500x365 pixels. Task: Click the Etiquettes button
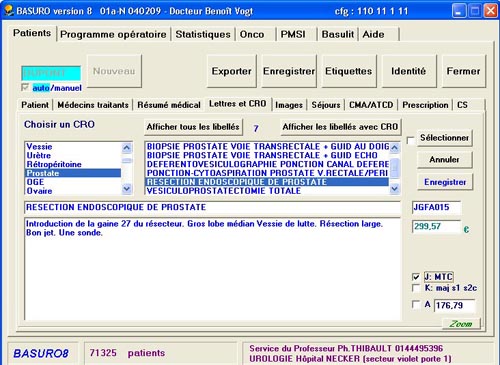pos(349,71)
